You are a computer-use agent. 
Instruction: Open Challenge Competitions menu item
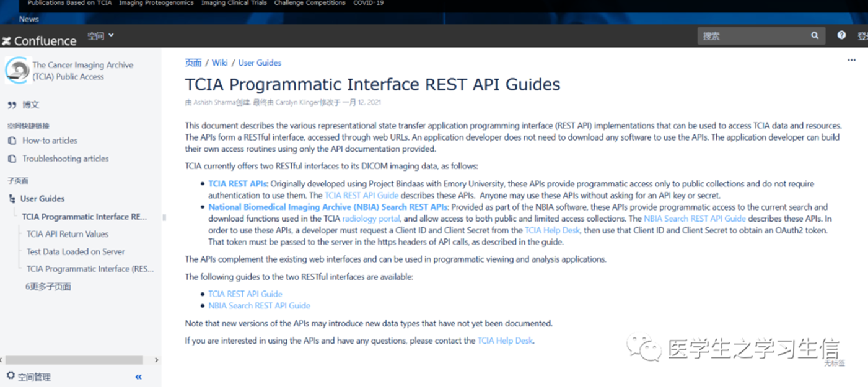[310, 3]
